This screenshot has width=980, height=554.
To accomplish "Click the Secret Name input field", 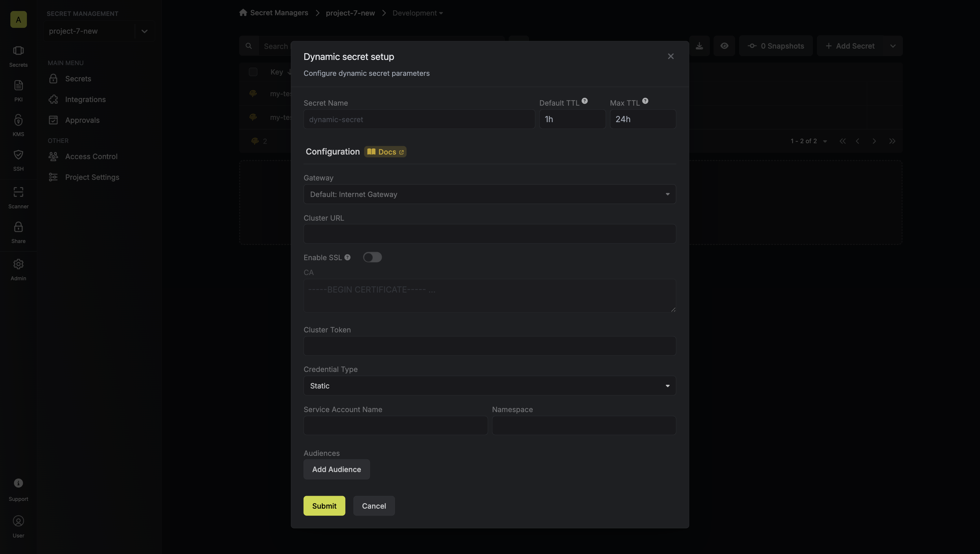I will [x=419, y=119].
